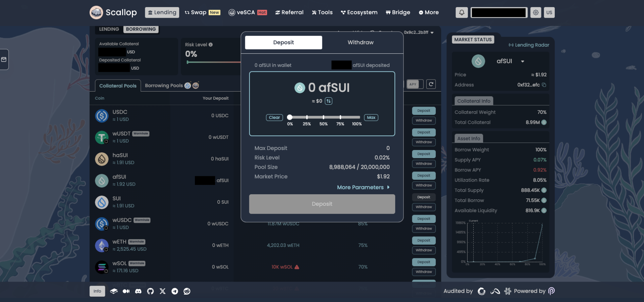Open the Lending navigation item

pyautogui.click(x=162, y=12)
